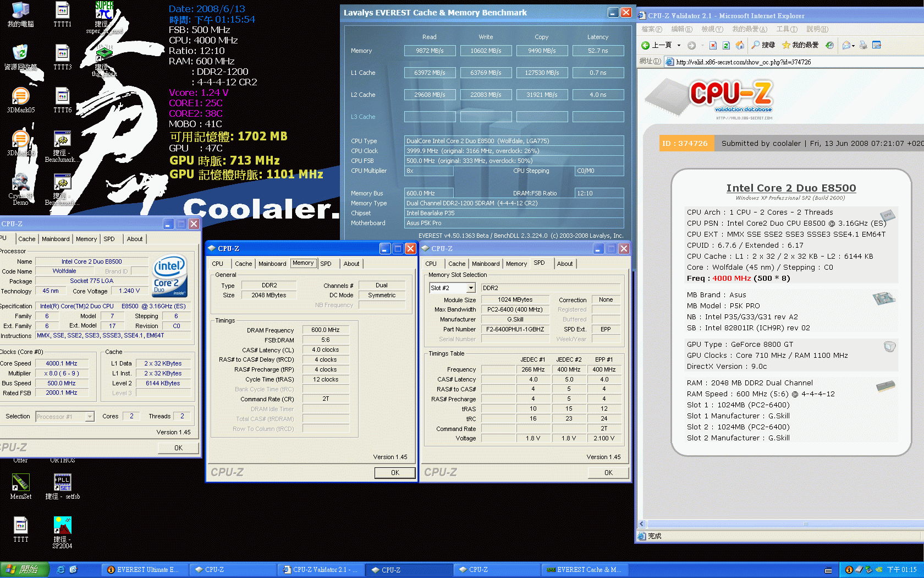Image resolution: width=924 pixels, height=578 pixels.
Task: Click the DRAM Frequency 600.0 MHz value
Action: point(326,330)
